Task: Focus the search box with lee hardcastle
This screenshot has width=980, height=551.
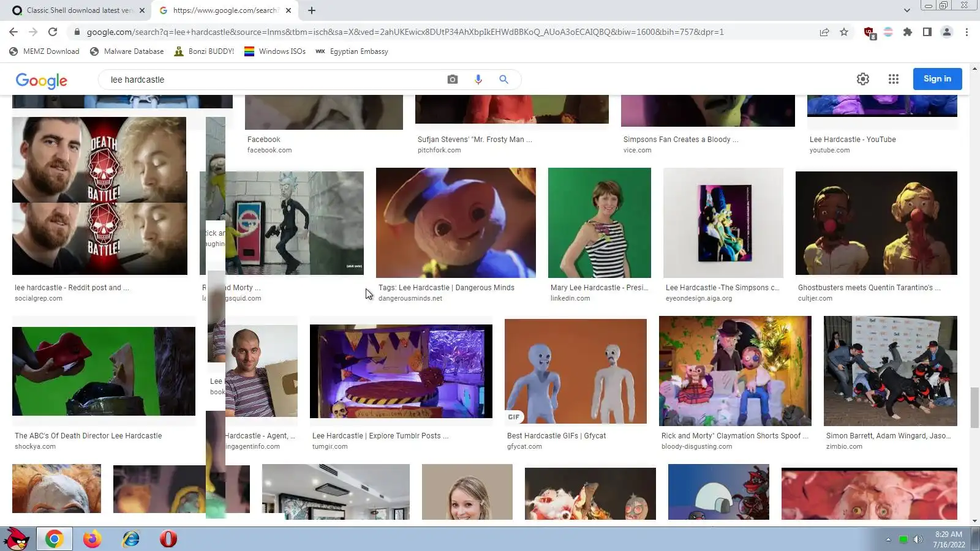Action: pyautogui.click(x=273, y=80)
